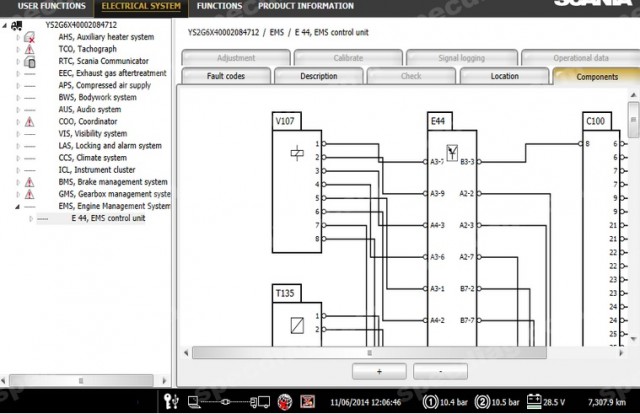Image resolution: width=640 pixels, height=414 pixels.
Task: Click the battery voltage icon showing 28.5 V
Action: pos(534,402)
